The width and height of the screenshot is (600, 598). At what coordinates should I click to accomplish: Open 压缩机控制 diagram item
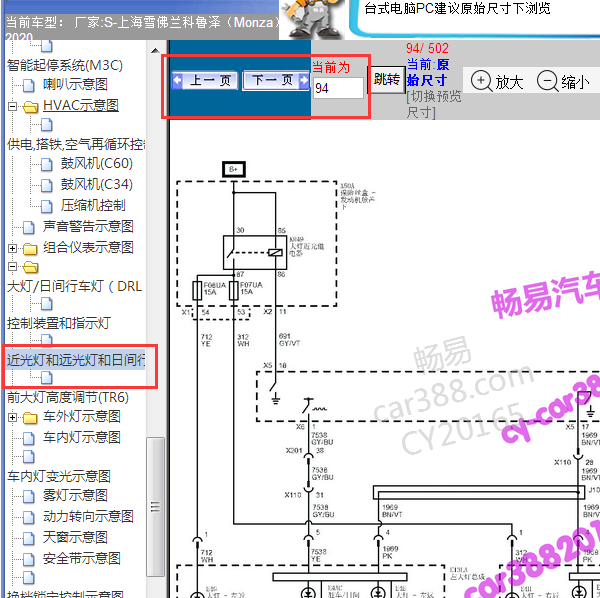[93, 205]
